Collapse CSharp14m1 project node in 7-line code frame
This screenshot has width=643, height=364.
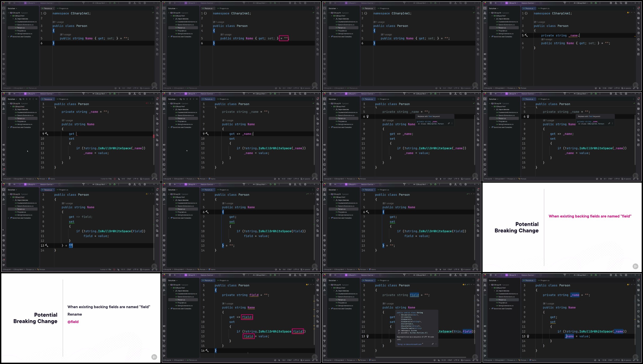coord(492,16)
